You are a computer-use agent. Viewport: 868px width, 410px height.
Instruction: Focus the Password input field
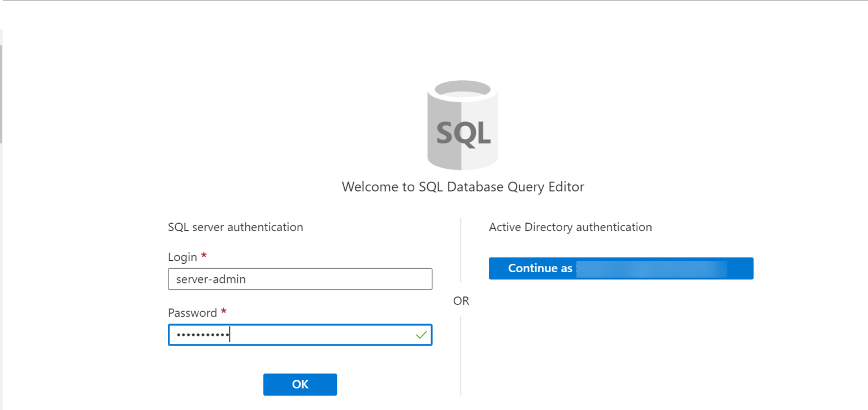(300, 334)
